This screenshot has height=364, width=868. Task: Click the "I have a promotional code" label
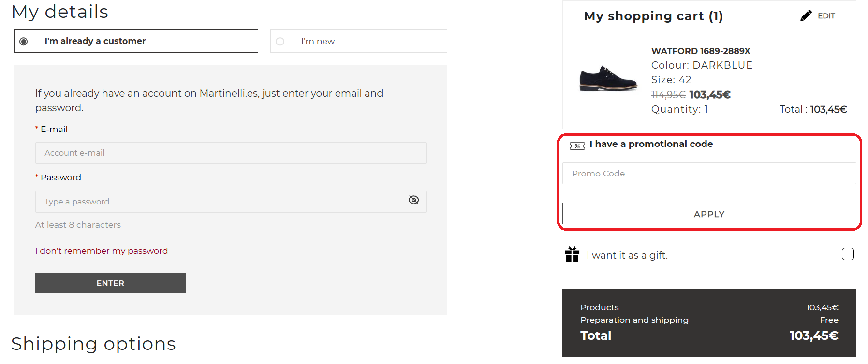650,144
